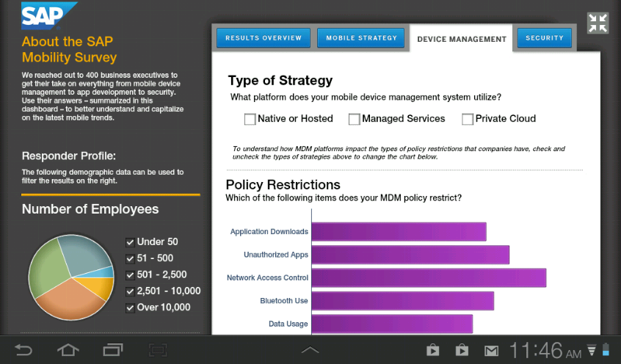Open the mail notification icon

point(492,351)
